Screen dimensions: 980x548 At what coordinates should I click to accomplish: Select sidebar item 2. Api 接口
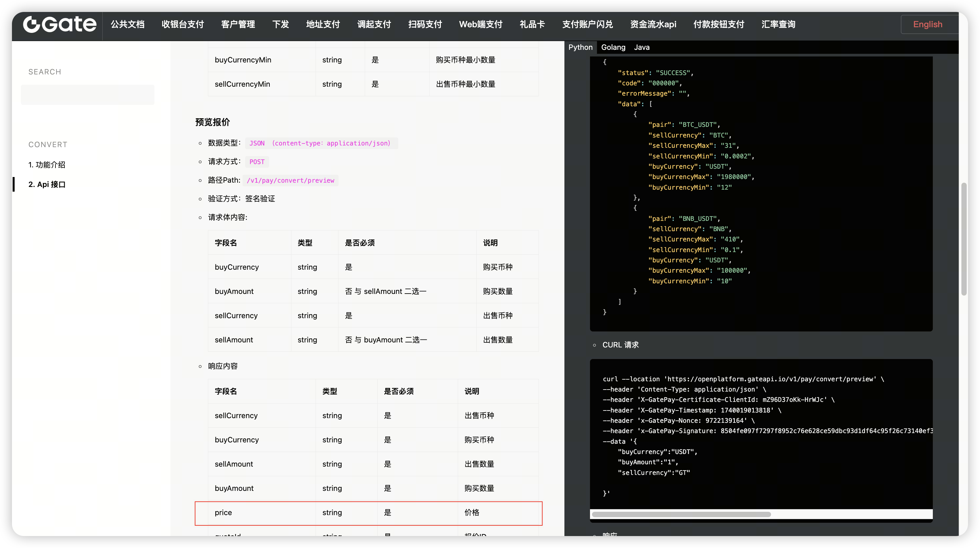(x=47, y=184)
